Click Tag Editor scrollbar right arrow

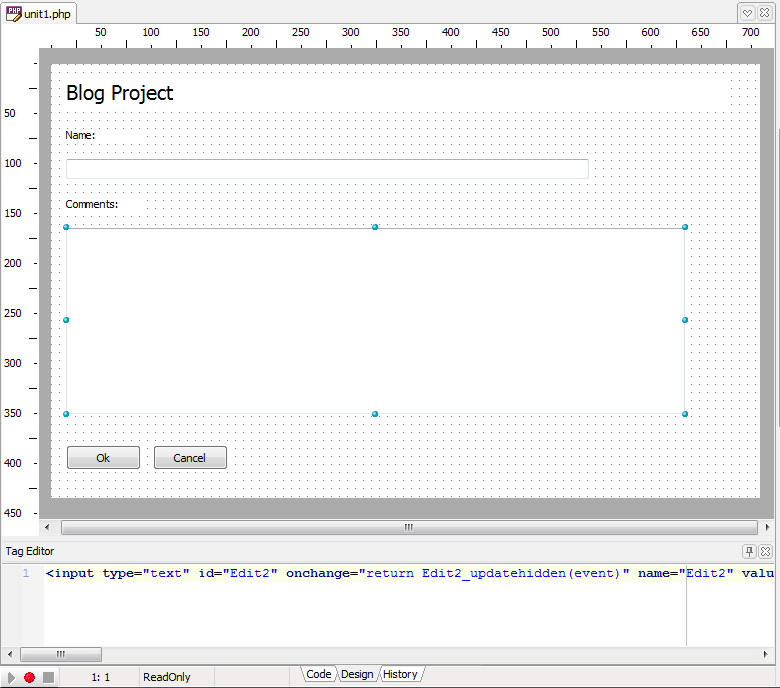tap(766, 654)
